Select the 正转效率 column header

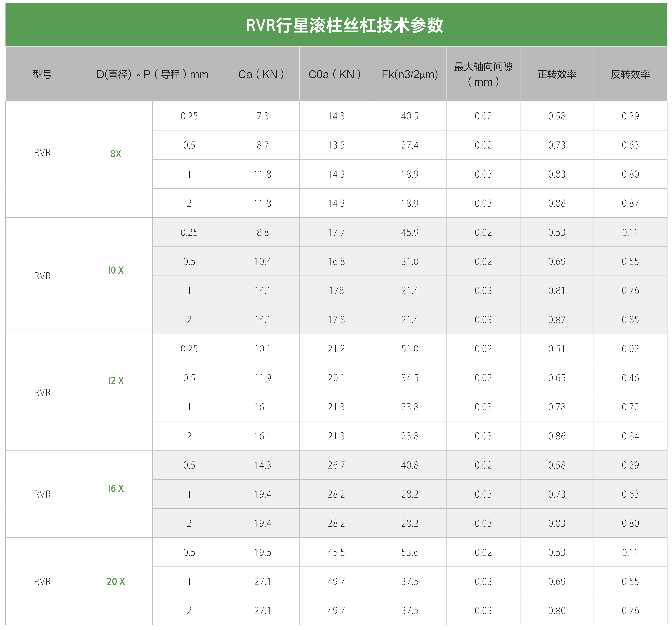coord(557,74)
